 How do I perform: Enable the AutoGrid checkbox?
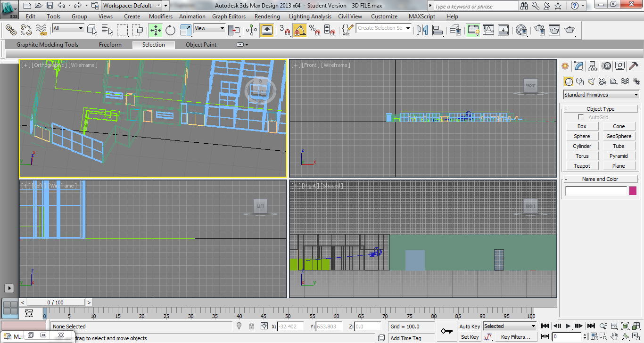click(581, 117)
